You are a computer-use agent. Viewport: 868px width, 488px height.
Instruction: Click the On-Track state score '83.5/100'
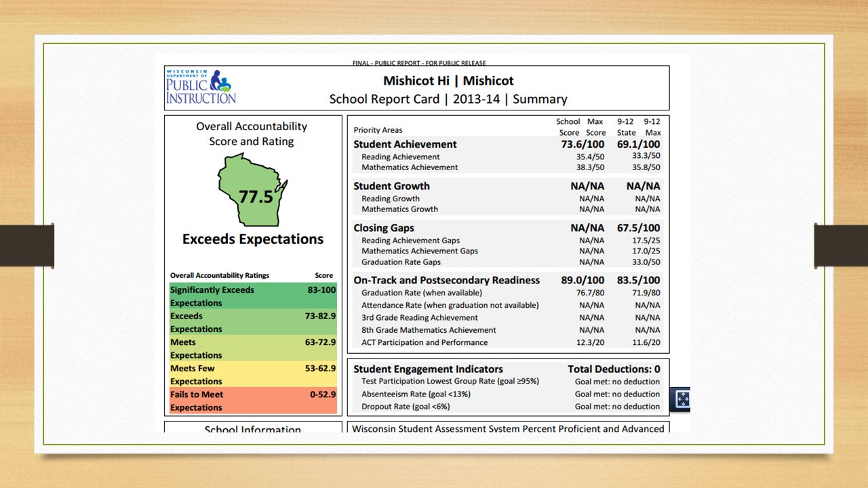(639, 281)
